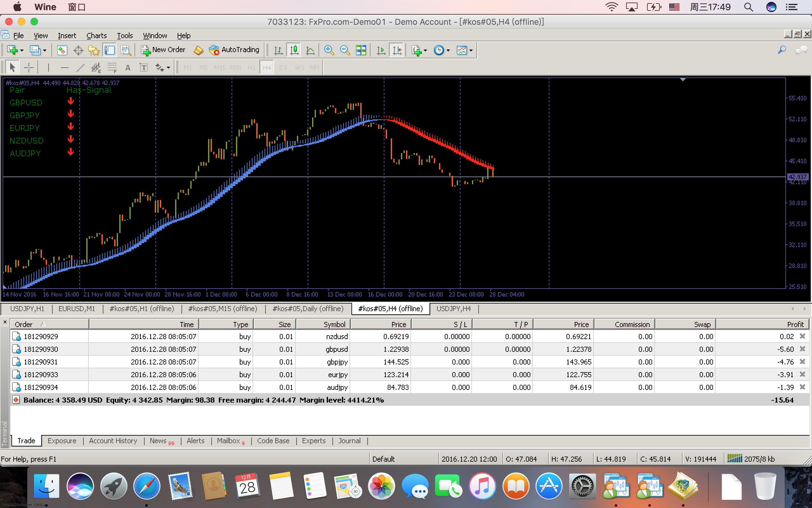Open the Tools menu
The image size is (812, 508).
click(125, 36)
